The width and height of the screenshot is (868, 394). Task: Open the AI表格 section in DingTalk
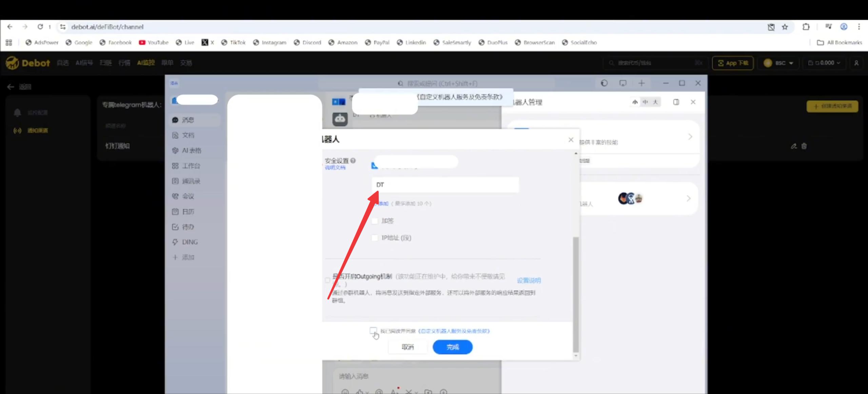point(189,150)
